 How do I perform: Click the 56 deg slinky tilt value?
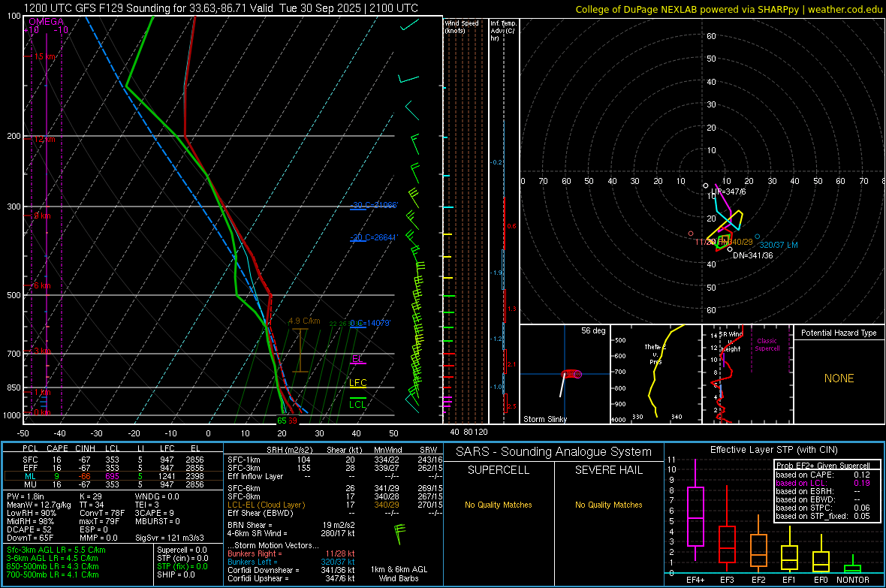593,330
